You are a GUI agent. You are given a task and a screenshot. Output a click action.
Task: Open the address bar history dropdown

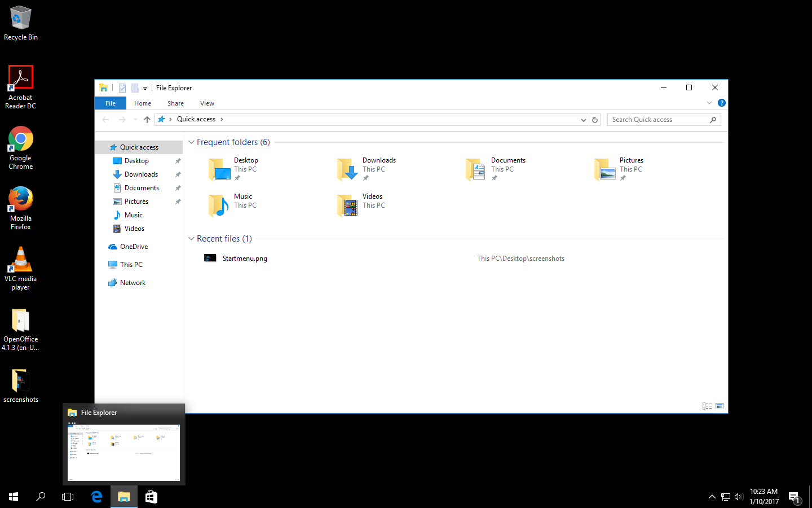583,120
